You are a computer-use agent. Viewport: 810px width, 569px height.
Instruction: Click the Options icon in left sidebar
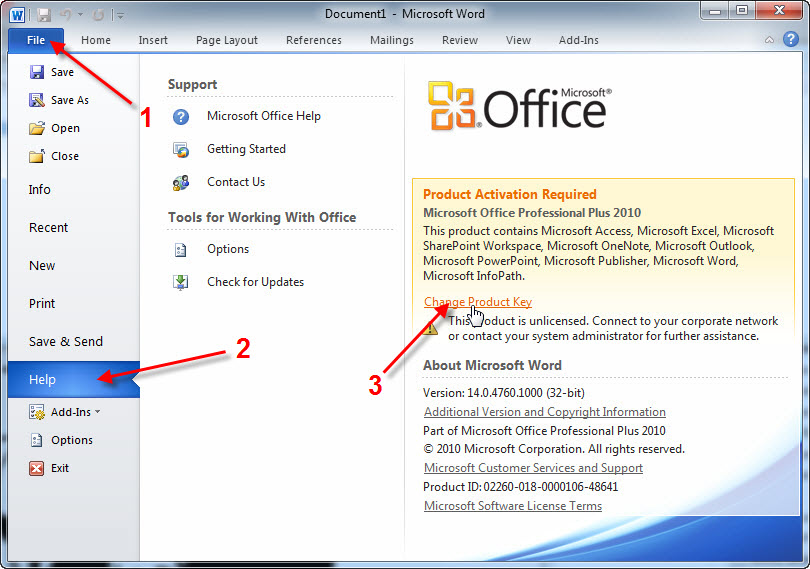(37, 440)
